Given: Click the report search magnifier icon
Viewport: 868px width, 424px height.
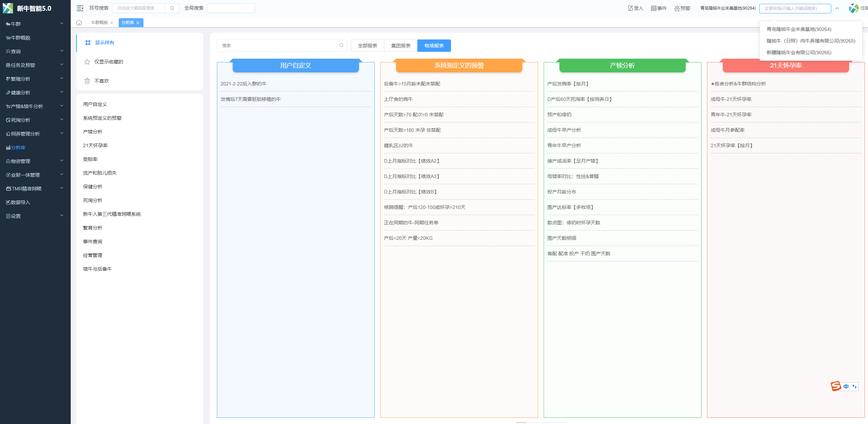Looking at the screenshot, I should [x=341, y=45].
